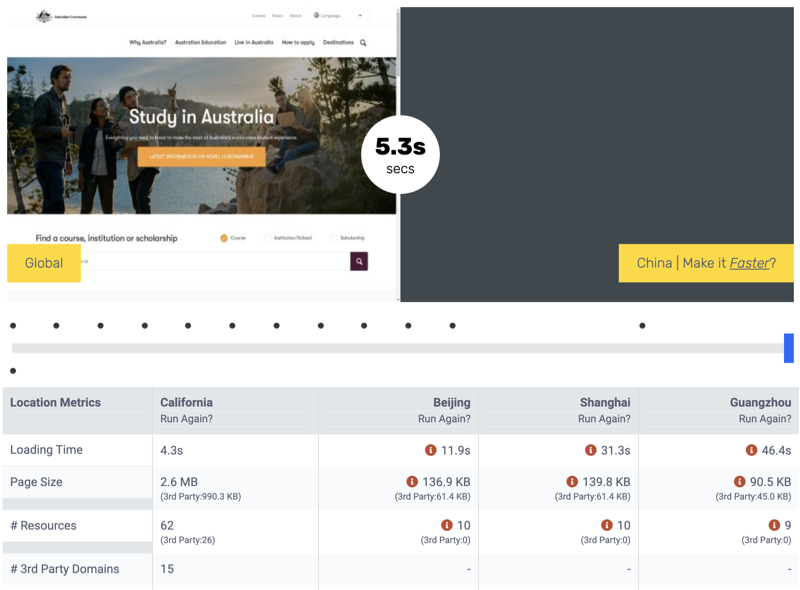Click the warning icon beside 139.8 KB
Viewport: 800px width, 590px height.
pos(572,482)
